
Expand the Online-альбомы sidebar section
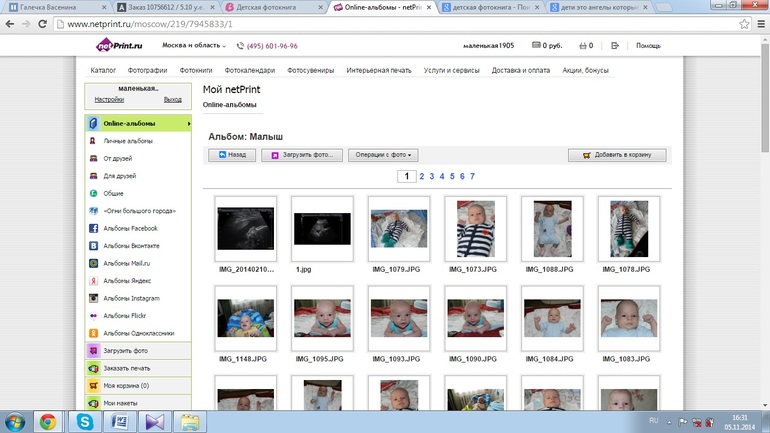[137, 123]
